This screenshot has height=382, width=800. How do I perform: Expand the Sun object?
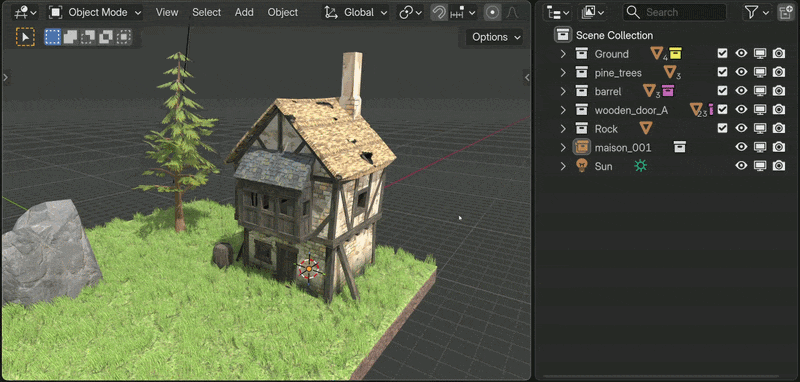(563, 166)
